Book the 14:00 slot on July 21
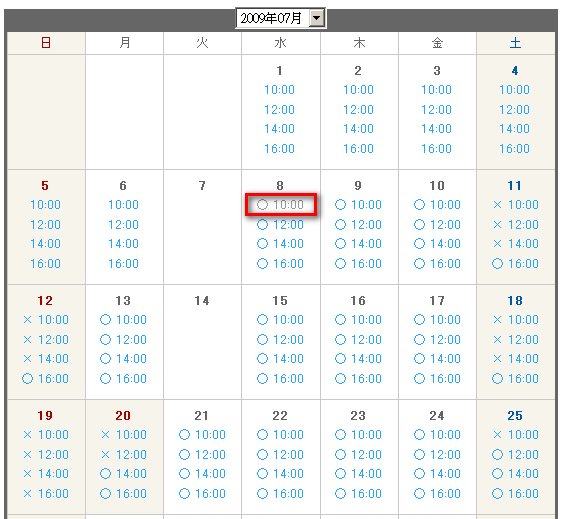The height and width of the screenshot is (519, 563). pyautogui.click(x=203, y=473)
